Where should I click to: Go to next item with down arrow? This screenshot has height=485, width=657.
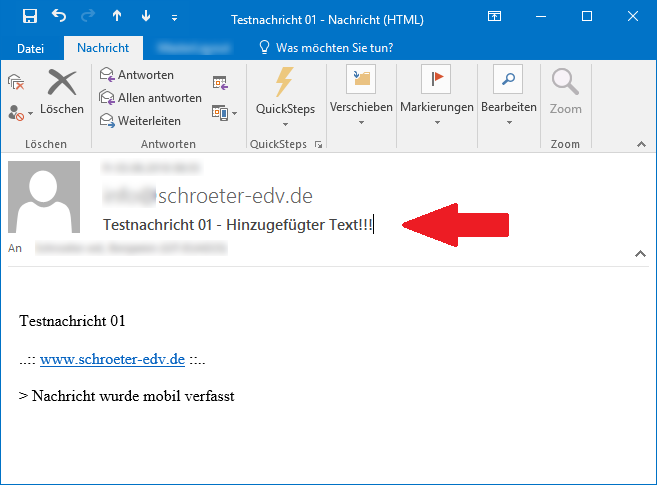point(147,17)
